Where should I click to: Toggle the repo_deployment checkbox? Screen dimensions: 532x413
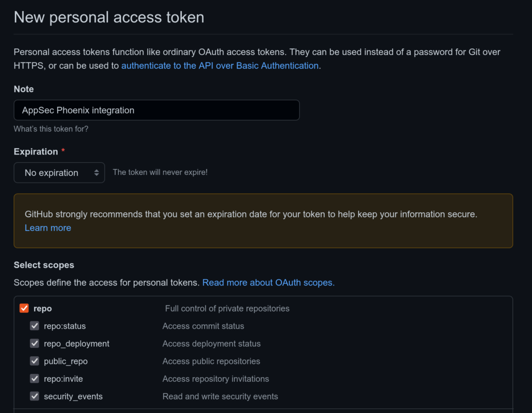(x=34, y=343)
